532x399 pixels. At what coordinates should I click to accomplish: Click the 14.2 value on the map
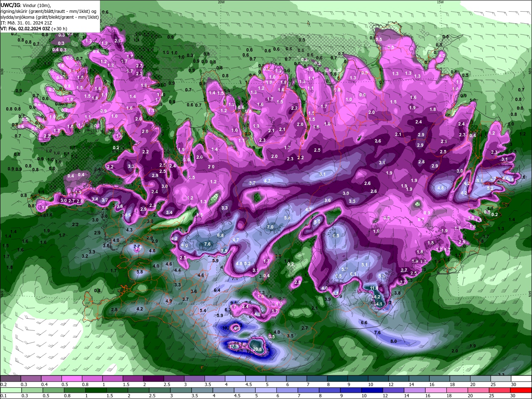[376, 297]
